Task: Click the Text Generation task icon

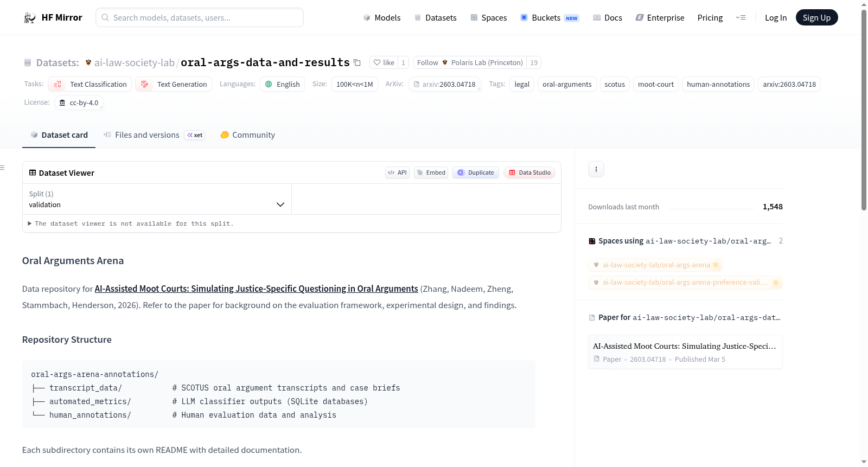Action: 145,85
